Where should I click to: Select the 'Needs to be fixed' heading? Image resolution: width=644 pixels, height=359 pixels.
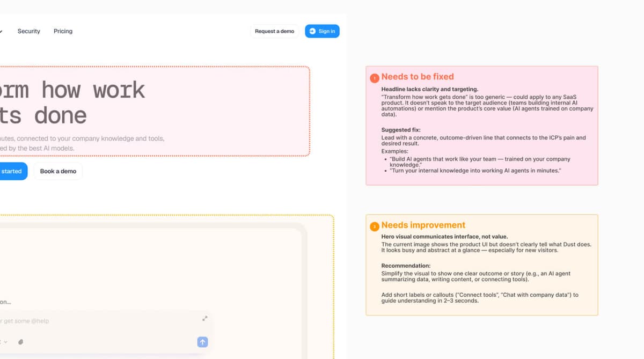coord(417,77)
